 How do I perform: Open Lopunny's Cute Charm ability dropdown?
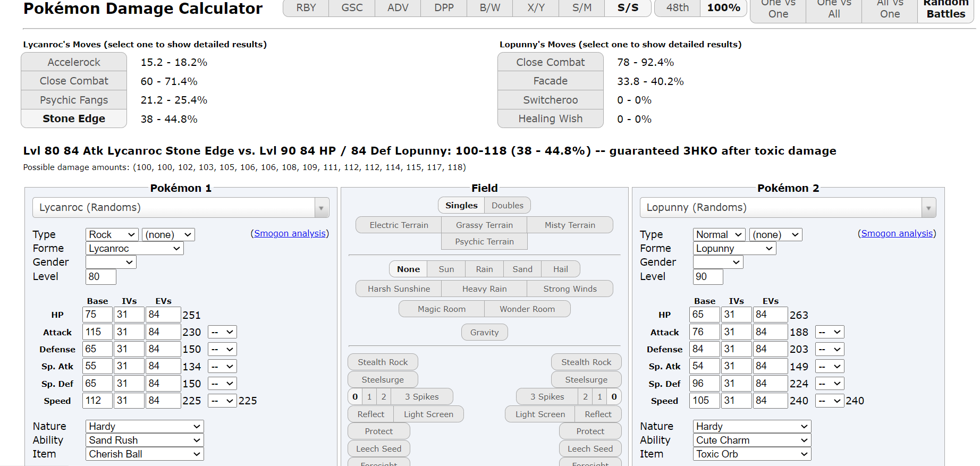click(752, 440)
